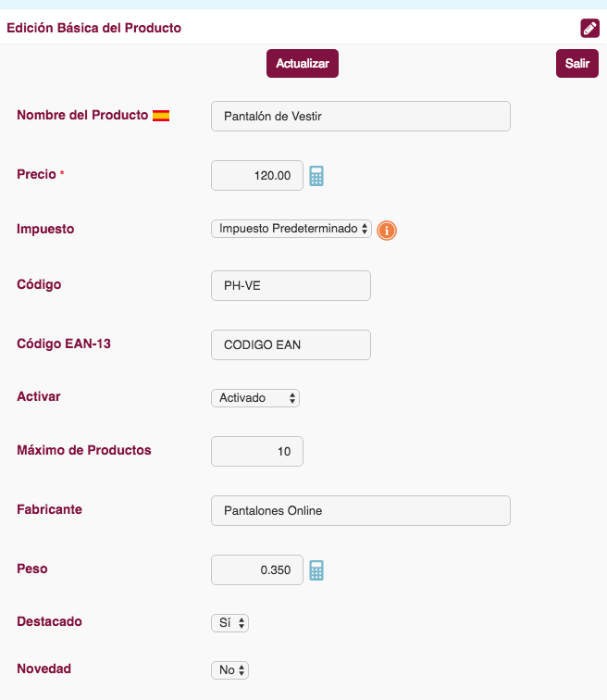Click the Peso 0.350 input field
The height and width of the screenshot is (700, 607).
click(257, 570)
